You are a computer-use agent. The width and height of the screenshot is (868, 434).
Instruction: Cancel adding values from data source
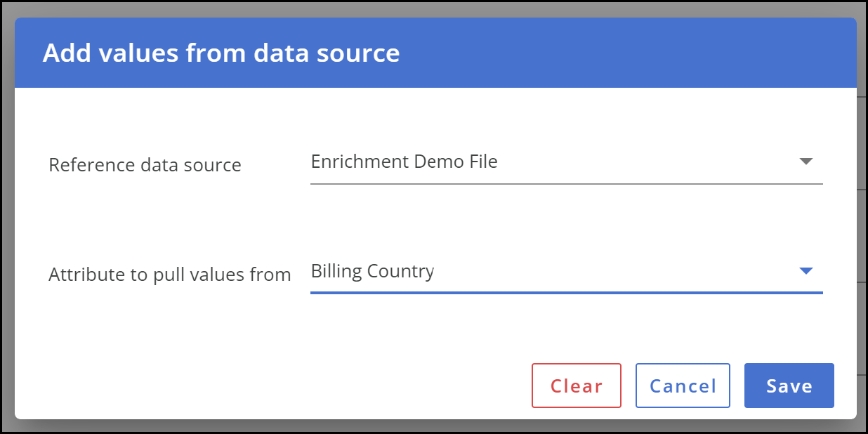[683, 386]
